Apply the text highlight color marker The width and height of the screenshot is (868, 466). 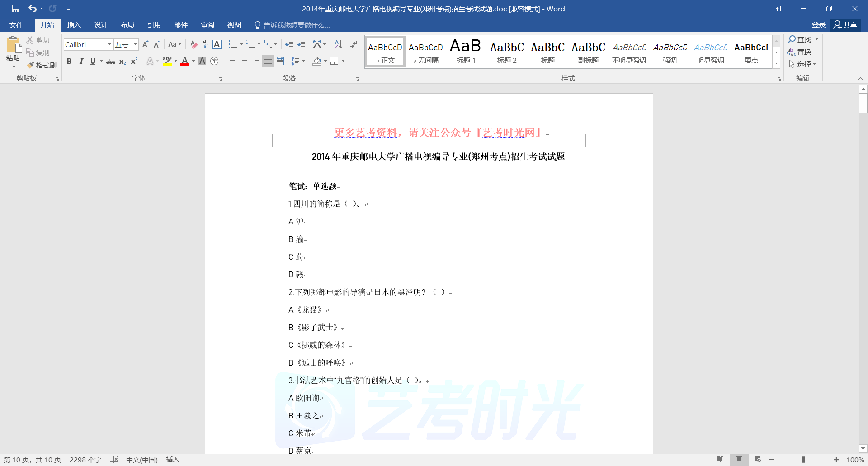coord(167,61)
